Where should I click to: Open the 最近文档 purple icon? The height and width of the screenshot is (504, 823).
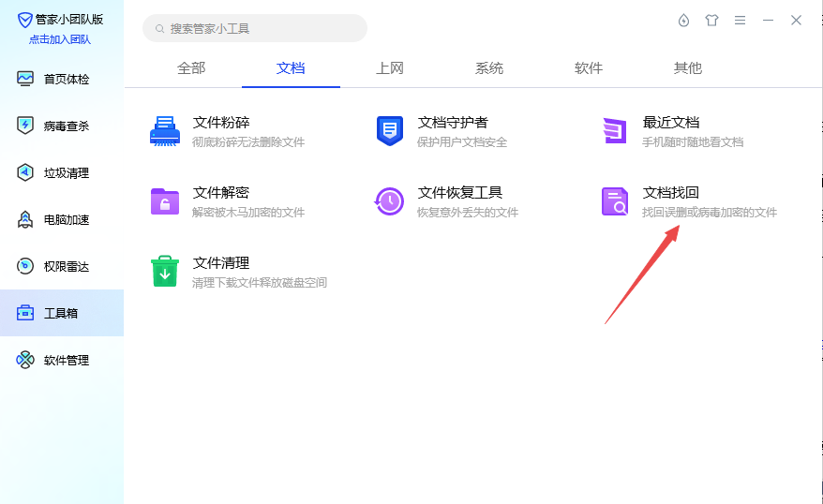pos(614,131)
